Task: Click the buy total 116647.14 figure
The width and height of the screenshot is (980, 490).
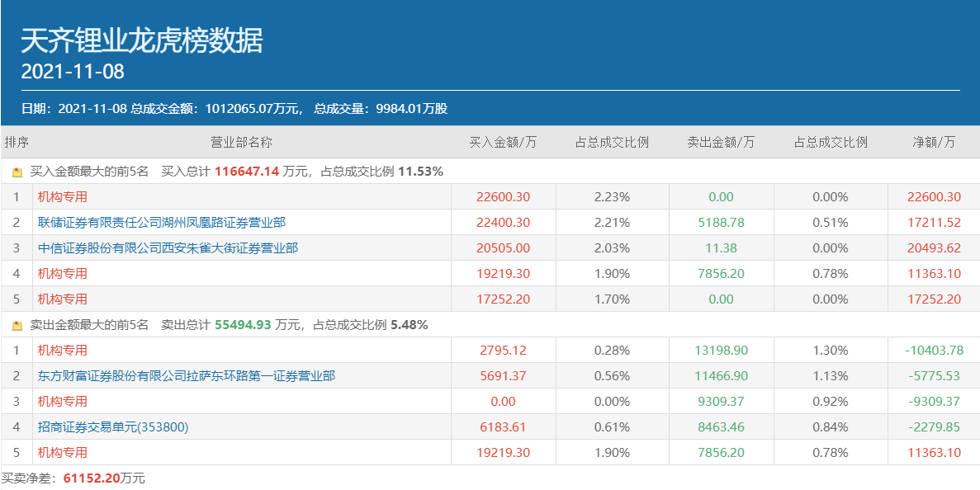Action: (x=247, y=172)
